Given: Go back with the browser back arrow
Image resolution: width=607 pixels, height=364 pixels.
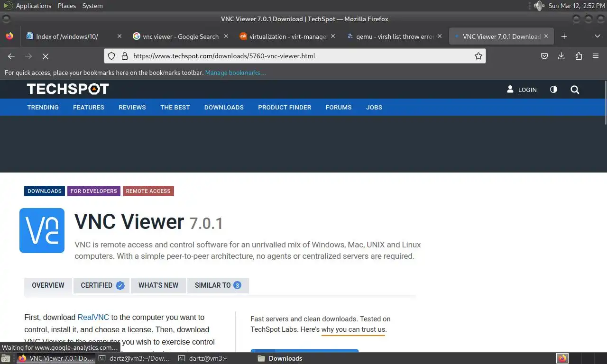Looking at the screenshot, I should click(11, 56).
